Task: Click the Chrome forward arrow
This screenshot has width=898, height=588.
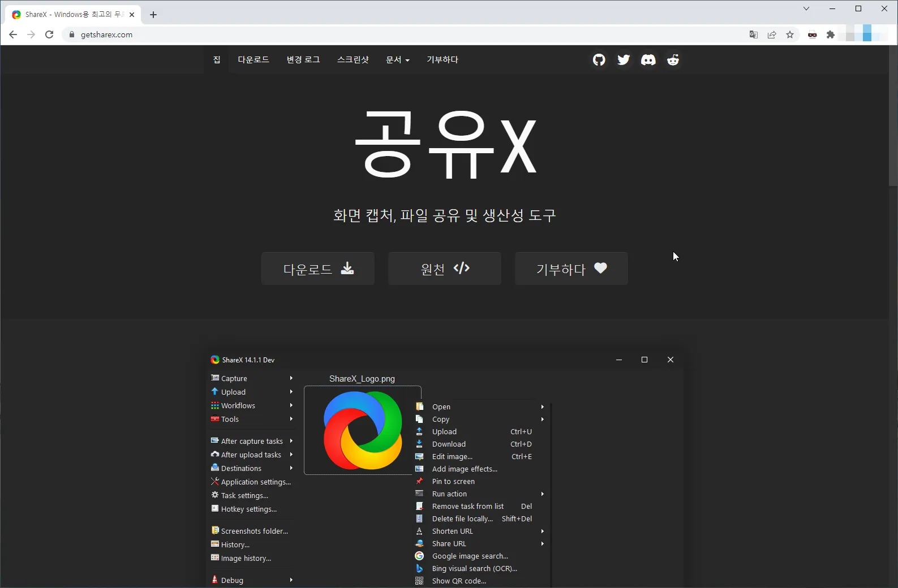Action: [31, 34]
